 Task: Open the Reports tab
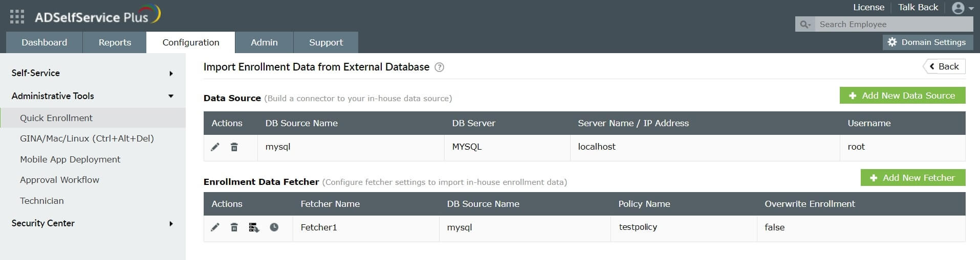[115, 42]
